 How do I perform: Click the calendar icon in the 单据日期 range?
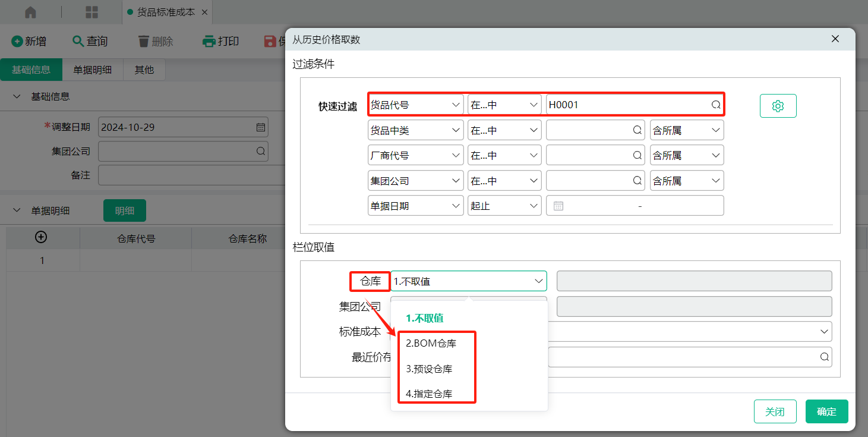558,206
